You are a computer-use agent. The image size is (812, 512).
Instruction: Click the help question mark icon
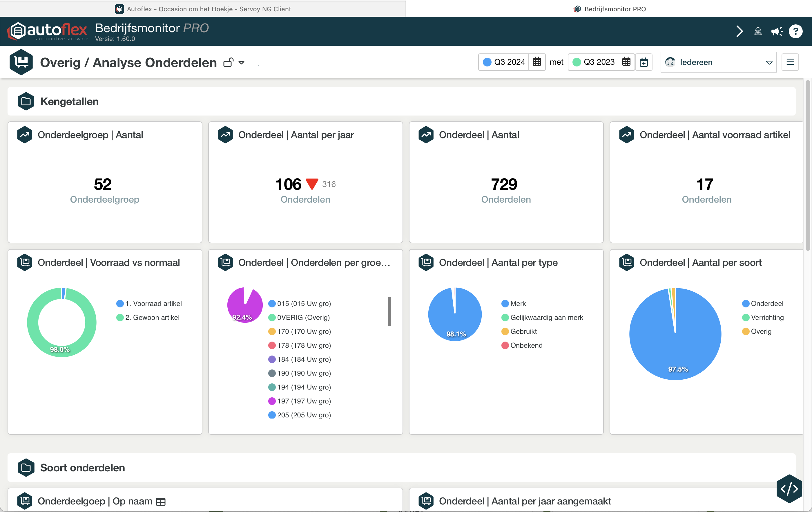[795, 31]
